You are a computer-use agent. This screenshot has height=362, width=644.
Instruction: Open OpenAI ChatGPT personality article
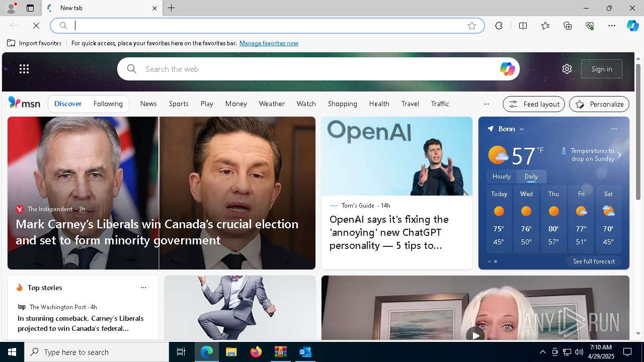[x=389, y=232]
